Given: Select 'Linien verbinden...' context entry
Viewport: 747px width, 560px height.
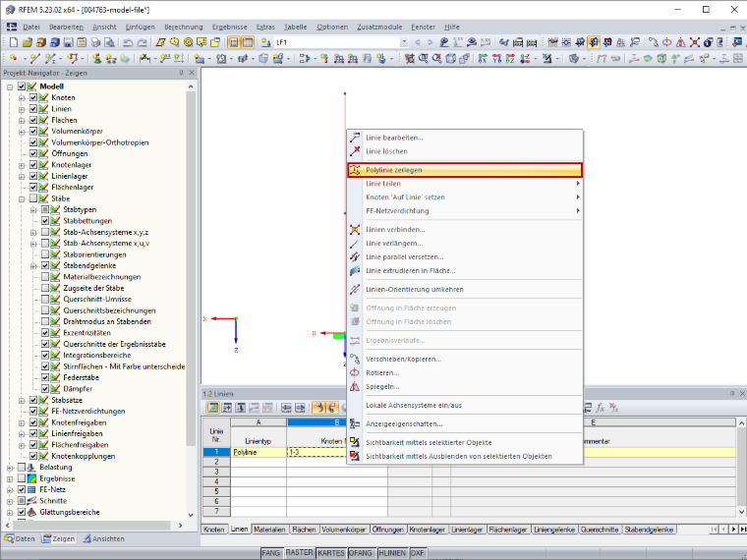Looking at the screenshot, I should [465, 230].
